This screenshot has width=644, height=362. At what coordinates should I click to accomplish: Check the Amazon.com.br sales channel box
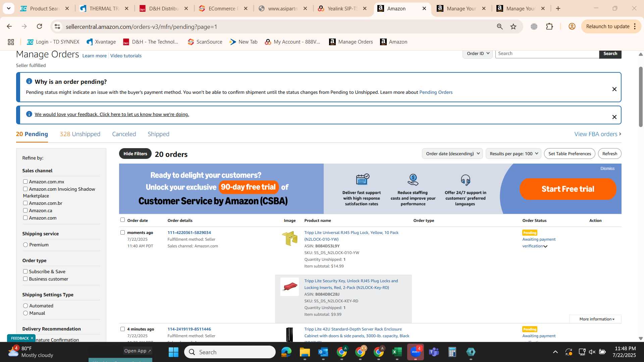[25, 203]
